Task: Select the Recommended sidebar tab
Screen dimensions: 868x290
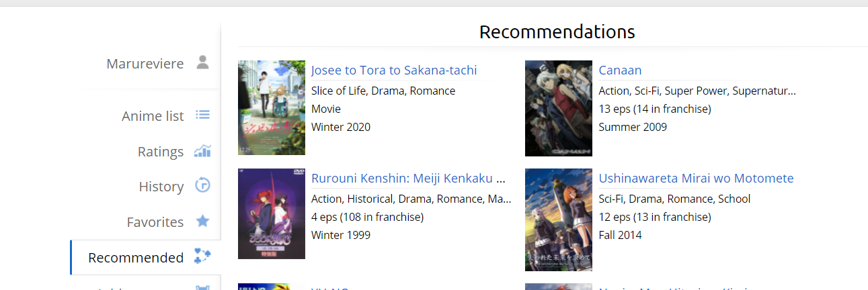Action: [136, 258]
